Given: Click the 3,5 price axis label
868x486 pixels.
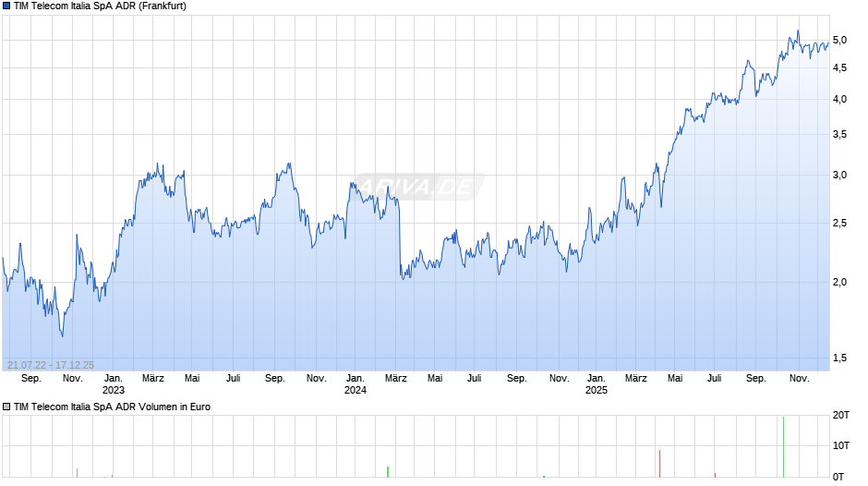Looking at the screenshot, I should 839,134.
